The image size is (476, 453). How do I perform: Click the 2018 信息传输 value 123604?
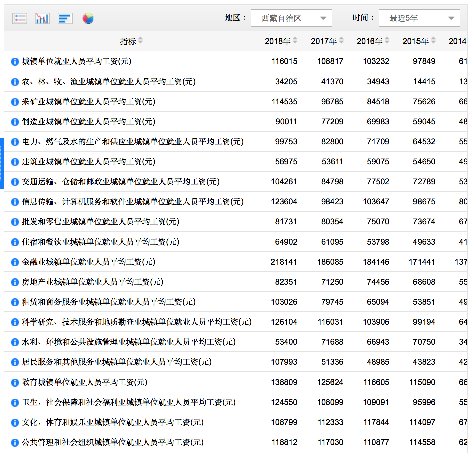coord(284,202)
